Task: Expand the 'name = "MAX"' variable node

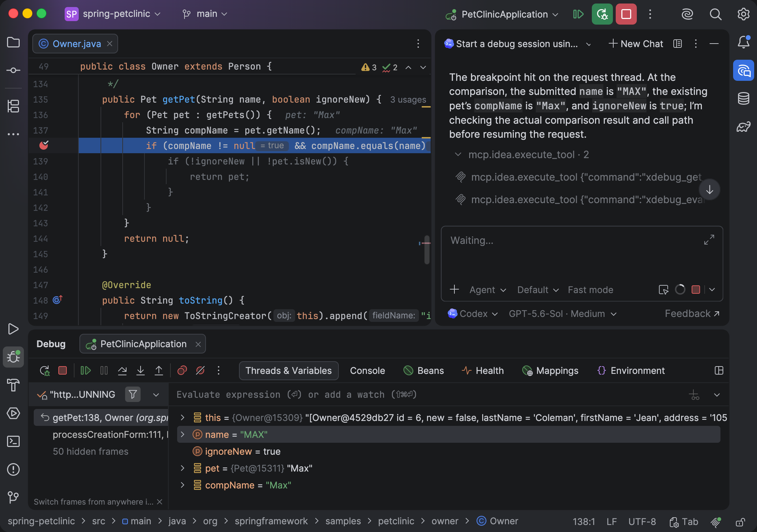Action: pos(182,435)
